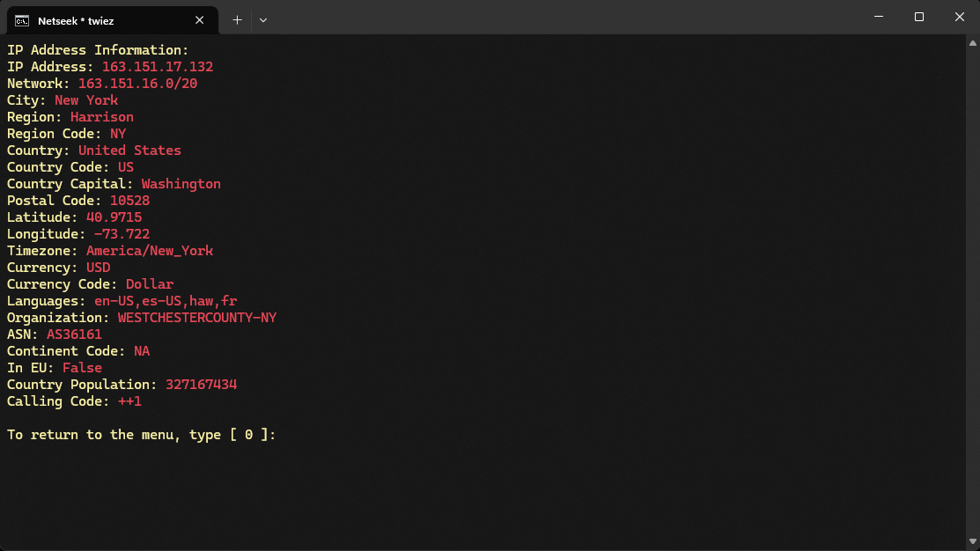The height and width of the screenshot is (551, 980).
Task: Open a new terminal tab
Action: (x=237, y=20)
